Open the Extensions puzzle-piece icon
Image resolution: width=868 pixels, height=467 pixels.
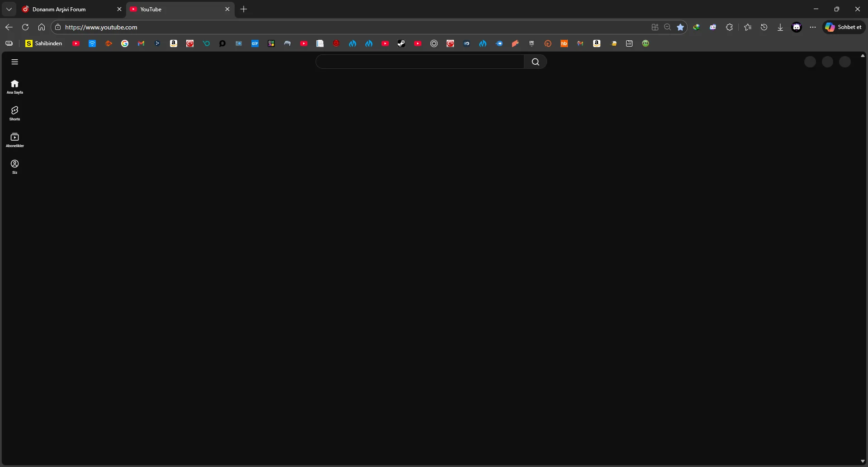pos(730,27)
